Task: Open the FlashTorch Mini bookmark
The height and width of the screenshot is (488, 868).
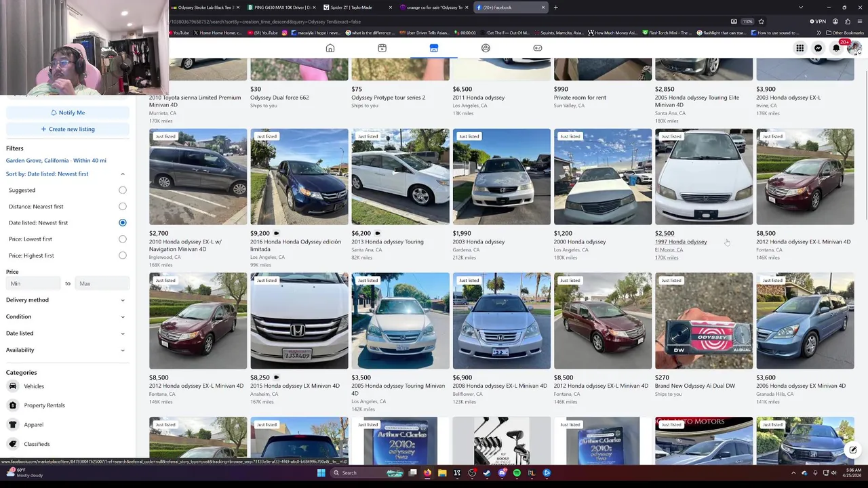Action: point(667,33)
